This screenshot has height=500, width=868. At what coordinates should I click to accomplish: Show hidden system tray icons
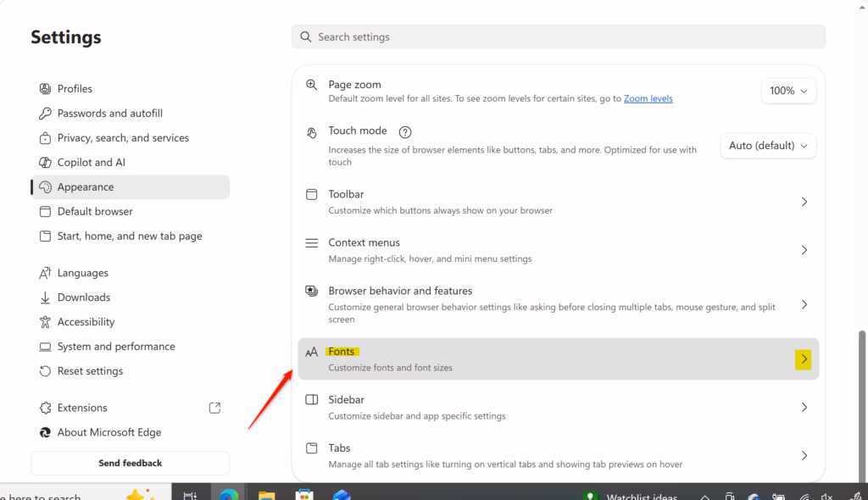pos(704,497)
